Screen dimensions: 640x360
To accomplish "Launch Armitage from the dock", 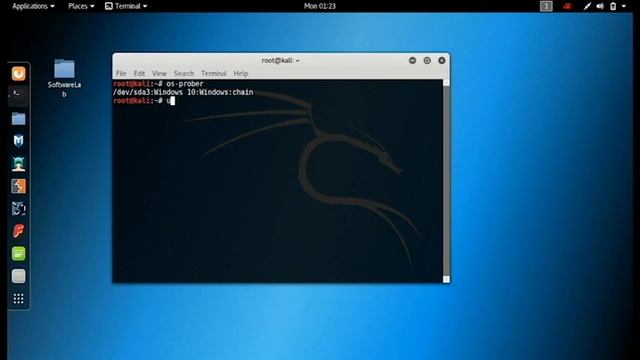I will 18,164.
